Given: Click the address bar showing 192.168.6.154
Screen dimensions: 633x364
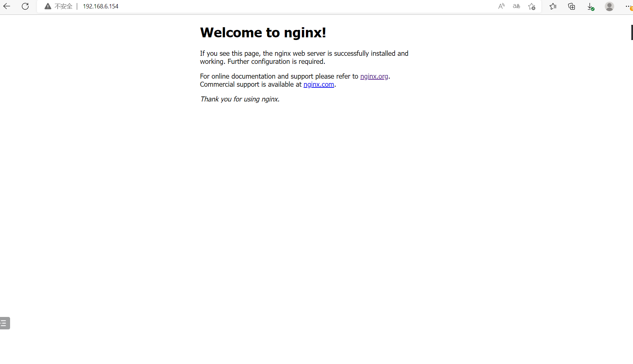Looking at the screenshot, I should (x=289, y=6).
